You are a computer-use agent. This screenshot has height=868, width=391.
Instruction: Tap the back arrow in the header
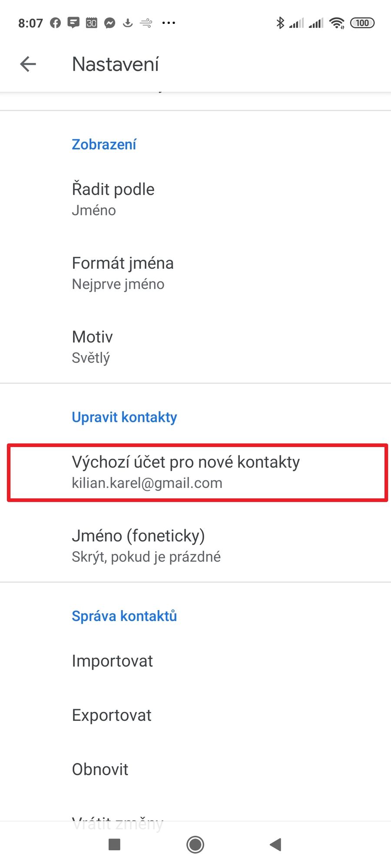click(x=28, y=64)
